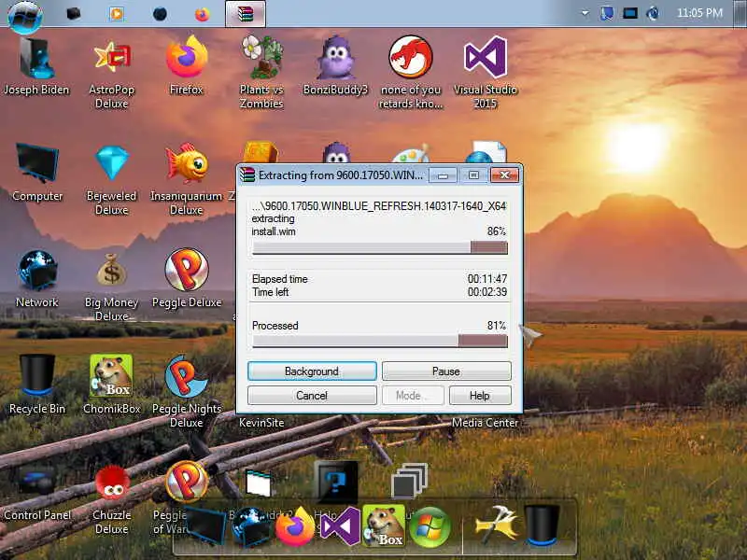This screenshot has height=560, width=747.
Task: Minimize the extraction dialog window
Action: tap(443, 175)
